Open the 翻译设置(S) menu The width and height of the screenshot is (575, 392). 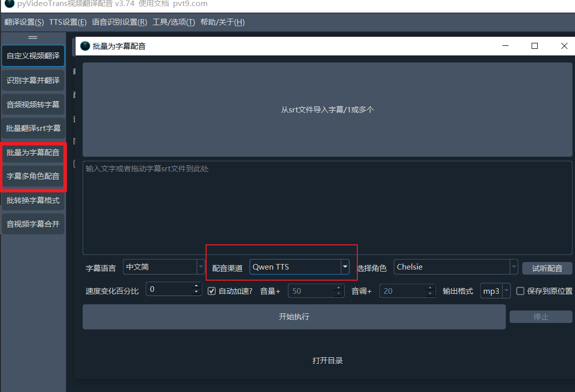point(24,22)
